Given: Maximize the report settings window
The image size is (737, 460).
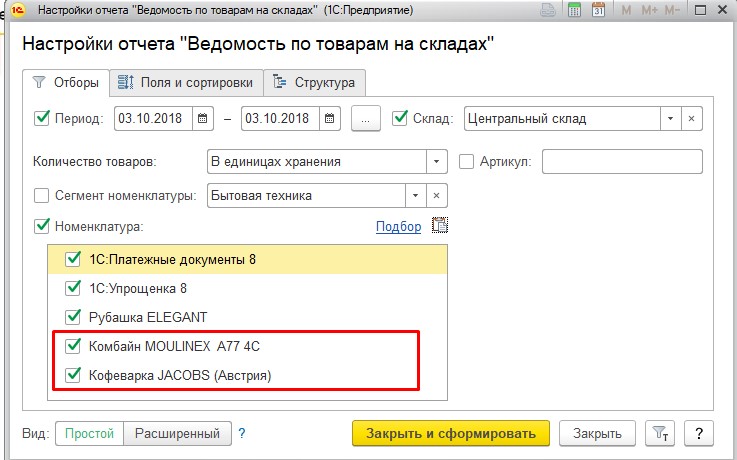Looking at the screenshot, I should coord(700,10).
